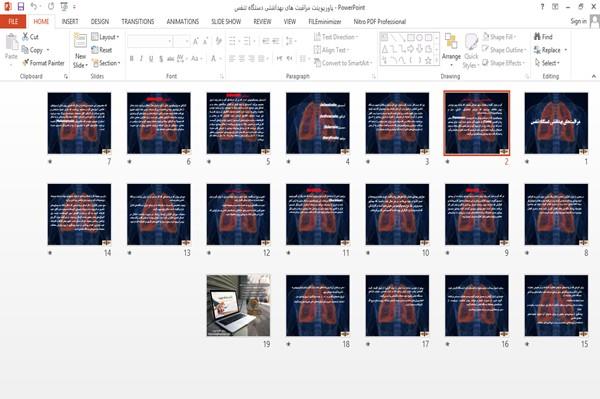Image resolution: width=600 pixels, height=399 pixels.
Task: Start slideshow from beginning icon in quick access toolbar
Action: click(64, 7)
